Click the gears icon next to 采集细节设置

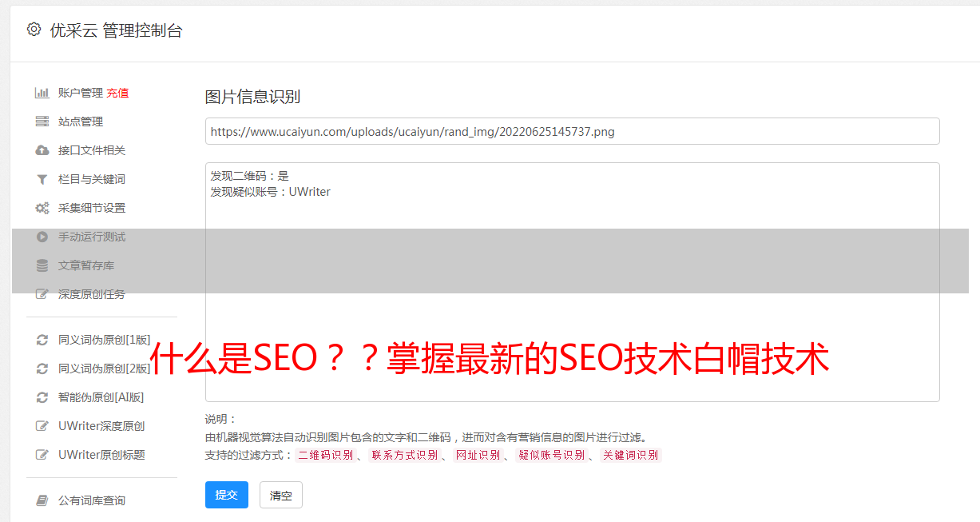(x=42, y=208)
